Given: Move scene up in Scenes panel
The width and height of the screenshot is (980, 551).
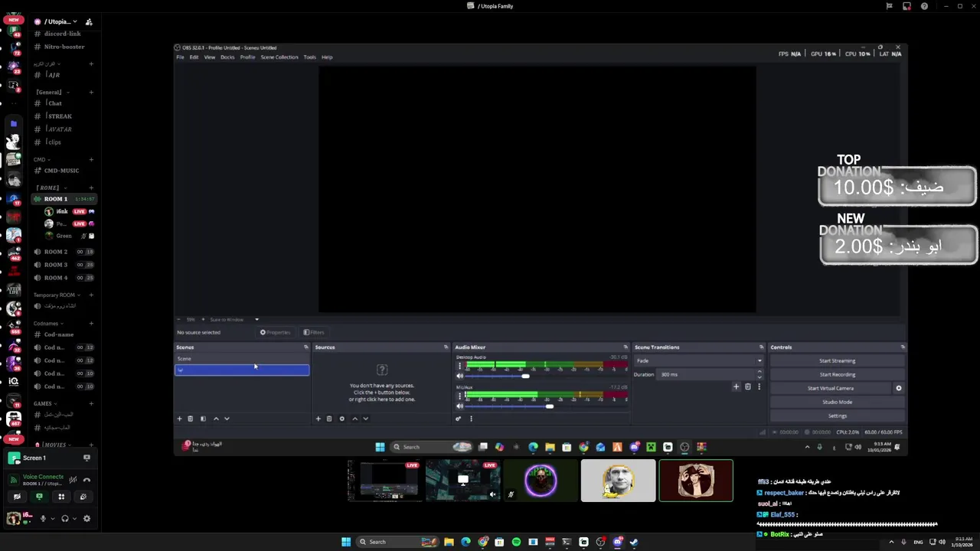Looking at the screenshot, I should pos(216,419).
